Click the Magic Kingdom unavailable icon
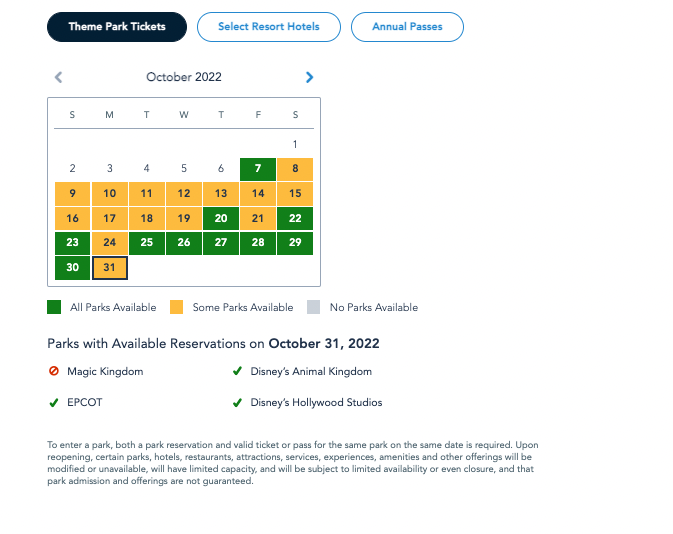The image size is (673, 534). coord(54,372)
